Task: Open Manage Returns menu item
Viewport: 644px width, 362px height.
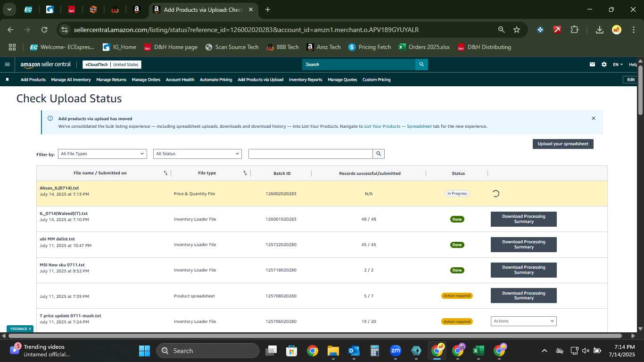Action: 111,80
